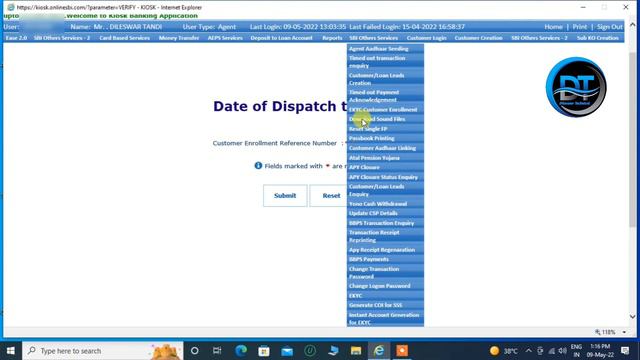Open Instant Account Generation for EKYC
Screen dimensions: 640x360
click(385, 318)
